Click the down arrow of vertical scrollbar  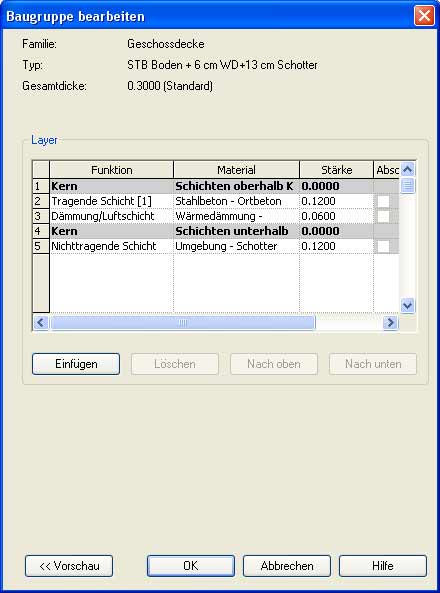pyautogui.click(x=407, y=305)
